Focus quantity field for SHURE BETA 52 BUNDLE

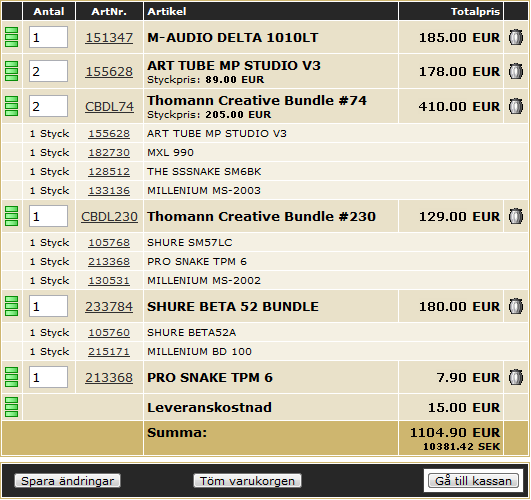[x=48, y=306]
